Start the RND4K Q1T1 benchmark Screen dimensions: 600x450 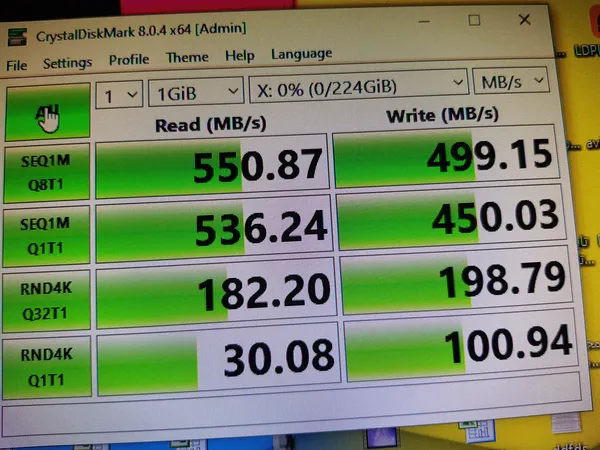click(47, 367)
